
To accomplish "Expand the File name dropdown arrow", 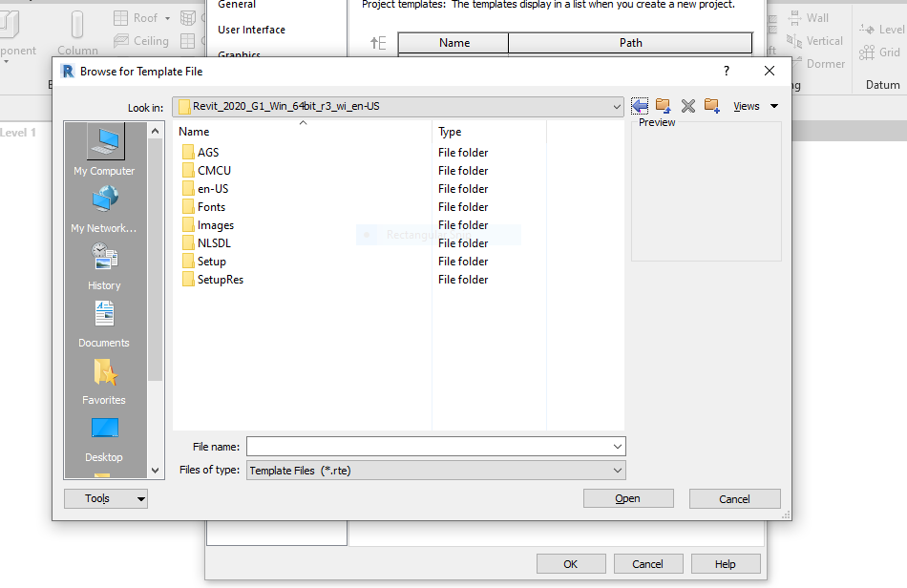I will coord(618,447).
